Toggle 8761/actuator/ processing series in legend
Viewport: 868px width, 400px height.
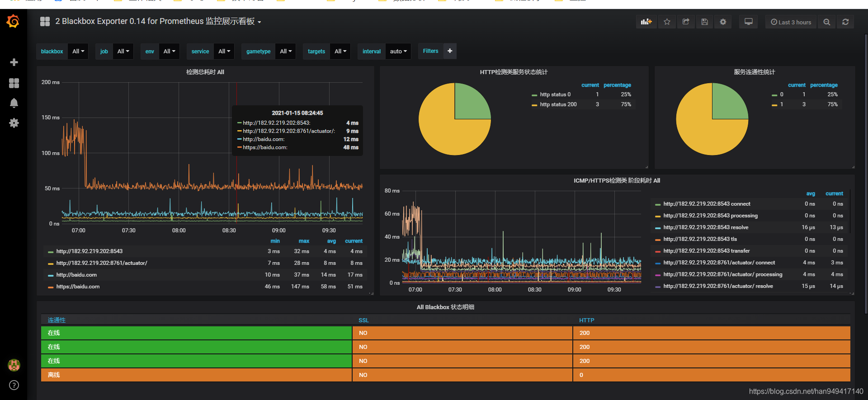[722, 274]
